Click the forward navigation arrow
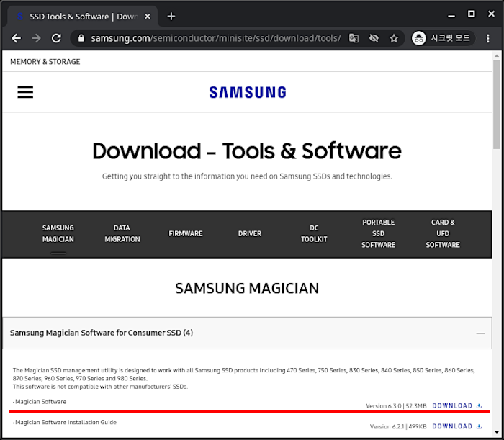The height and width of the screenshot is (440, 504). click(36, 38)
